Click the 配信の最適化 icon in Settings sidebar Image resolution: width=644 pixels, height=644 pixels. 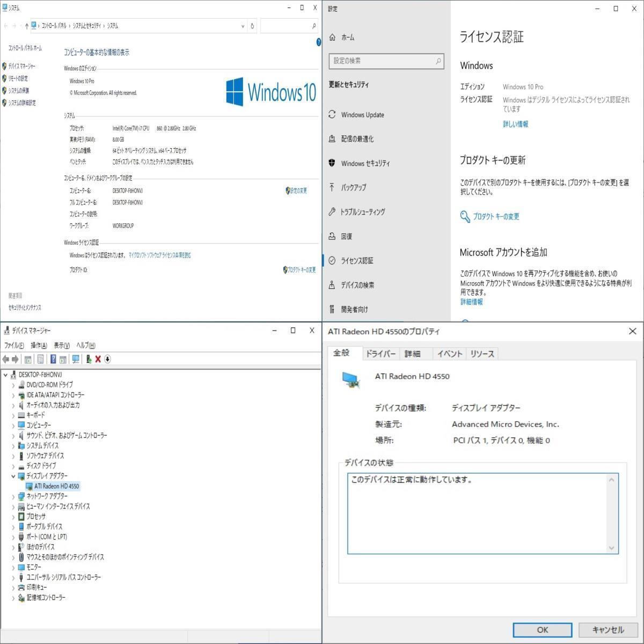pos(332,138)
